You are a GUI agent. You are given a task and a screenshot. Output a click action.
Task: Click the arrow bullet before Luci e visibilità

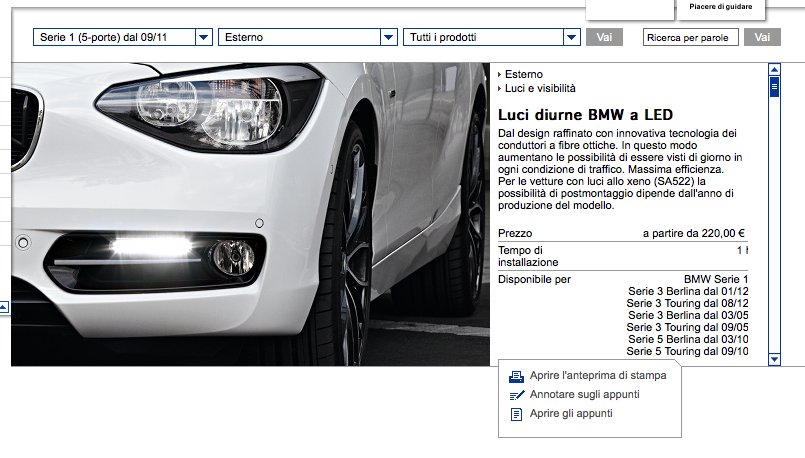click(x=499, y=90)
